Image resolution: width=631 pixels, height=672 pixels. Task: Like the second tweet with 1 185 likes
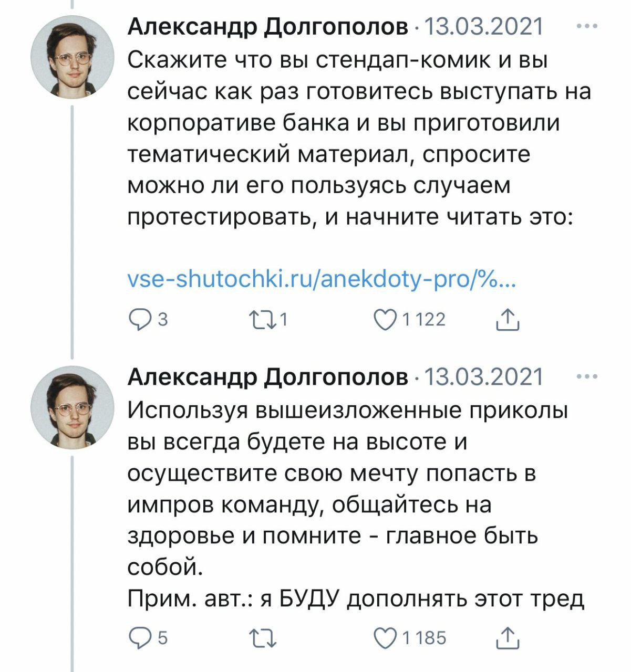click(x=385, y=637)
